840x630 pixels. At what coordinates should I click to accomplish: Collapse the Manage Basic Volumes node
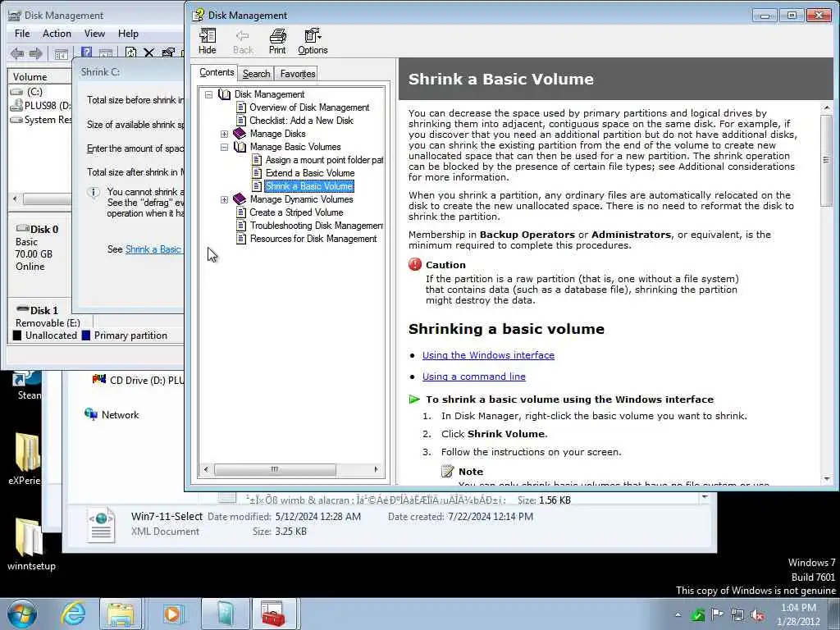(x=224, y=148)
